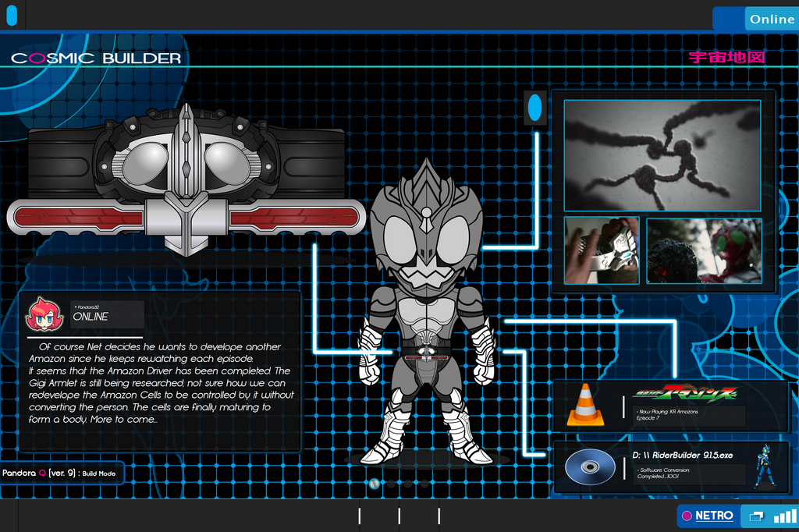Click the grey chibi rider figure
799x532 pixels.
[x=425, y=312]
